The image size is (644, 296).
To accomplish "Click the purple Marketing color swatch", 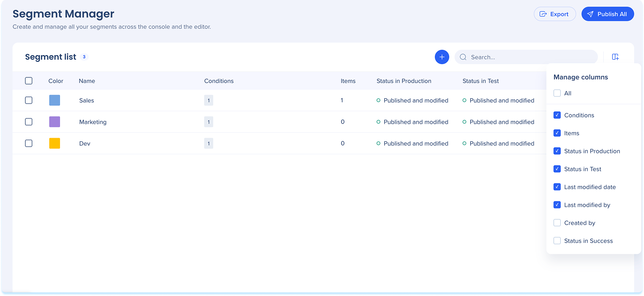I will coord(55,122).
